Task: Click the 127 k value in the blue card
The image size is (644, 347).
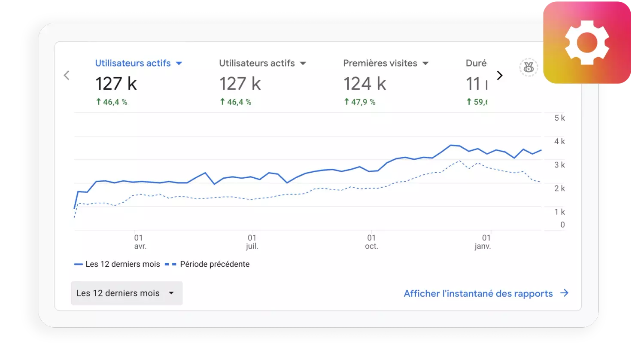Action: point(116,83)
